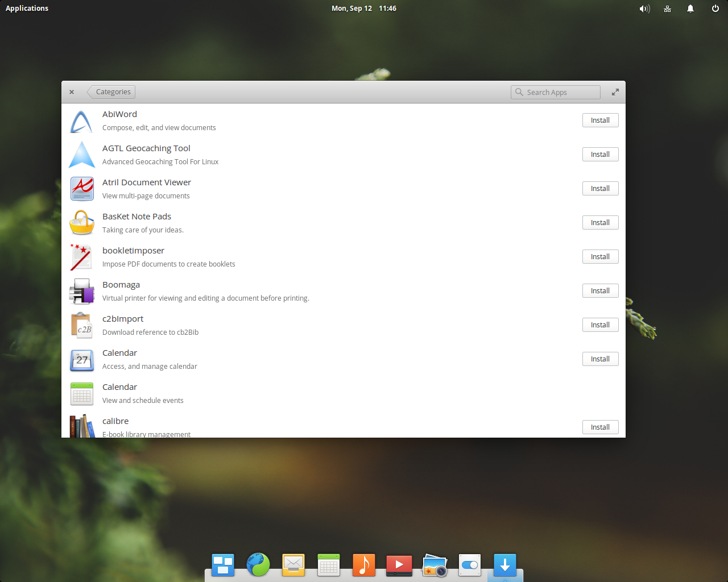The width and height of the screenshot is (728, 582).
Task: Open Multitasking View in the dock
Action: tap(223, 565)
